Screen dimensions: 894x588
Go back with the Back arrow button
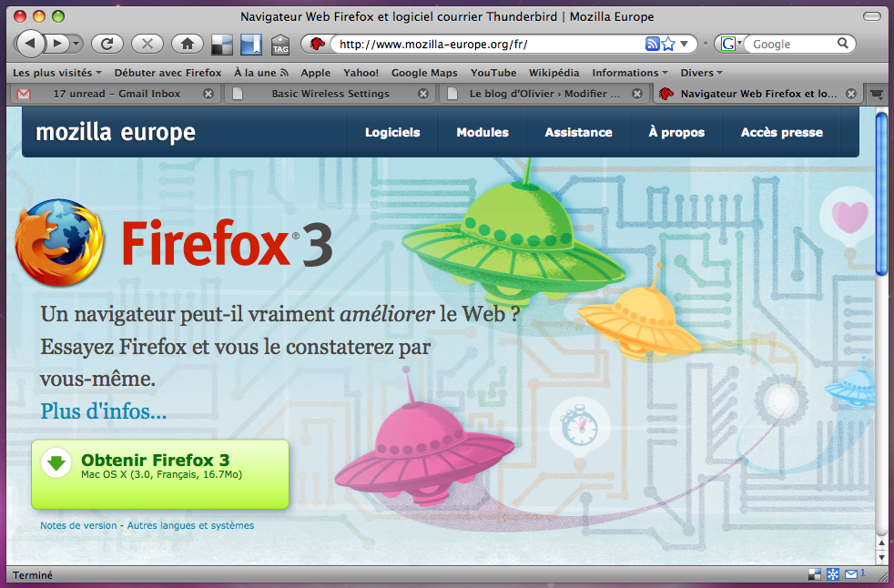tap(30, 44)
